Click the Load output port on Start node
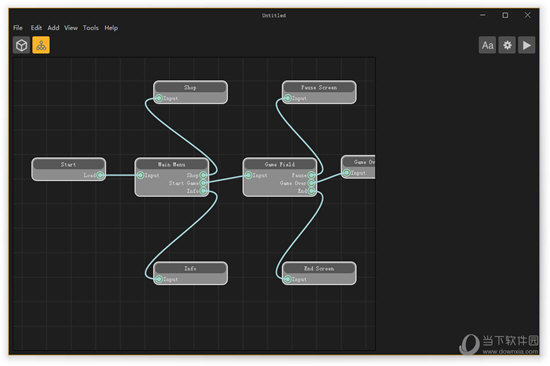Screen dimensions: 550x366 [100, 175]
